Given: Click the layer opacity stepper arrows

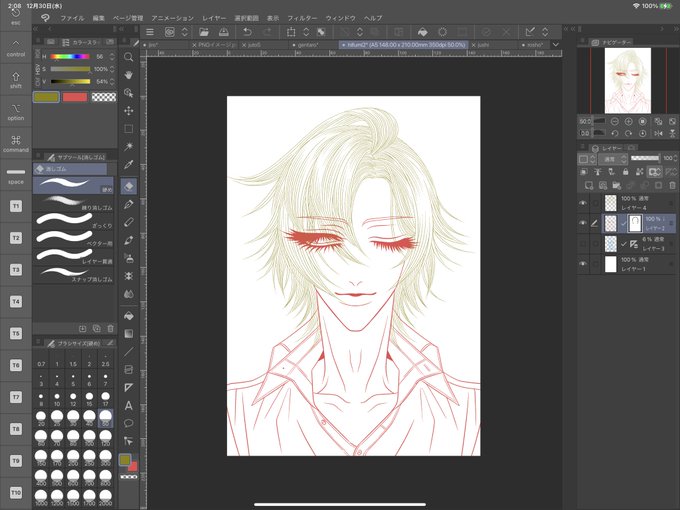Looking at the screenshot, I should click(x=675, y=158).
